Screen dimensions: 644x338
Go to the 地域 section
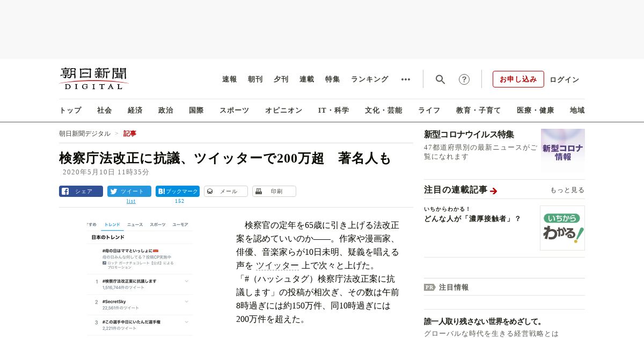pyautogui.click(x=577, y=111)
